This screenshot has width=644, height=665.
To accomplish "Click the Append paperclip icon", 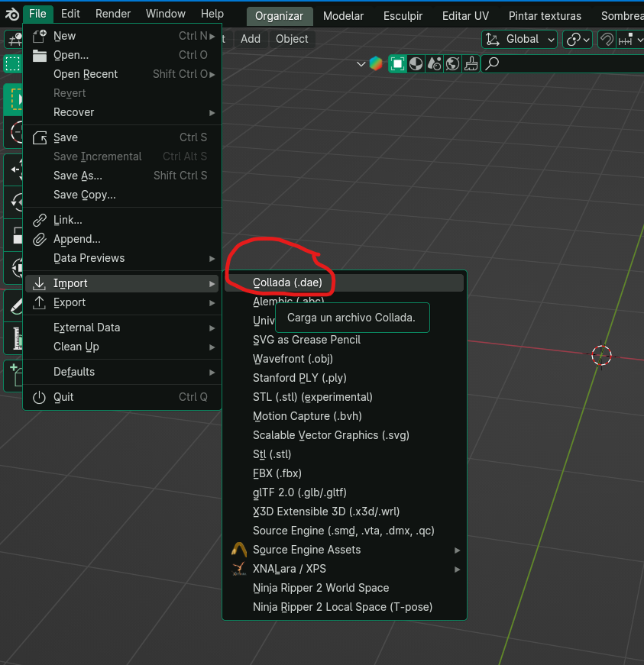I will [x=40, y=239].
